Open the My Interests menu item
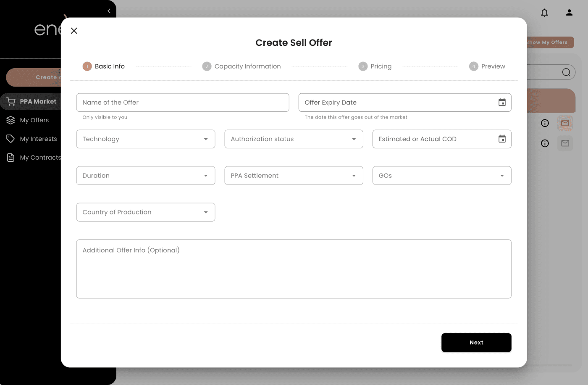Image resolution: width=588 pixels, height=385 pixels. [x=32, y=139]
